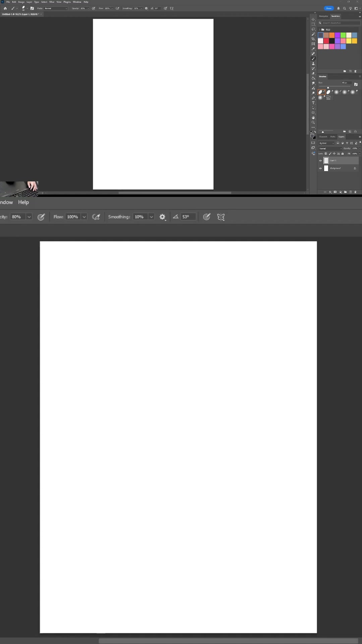Select the Clone Stamp tool
Image resolution: width=362 pixels, height=644 pixels.
(313, 63)
